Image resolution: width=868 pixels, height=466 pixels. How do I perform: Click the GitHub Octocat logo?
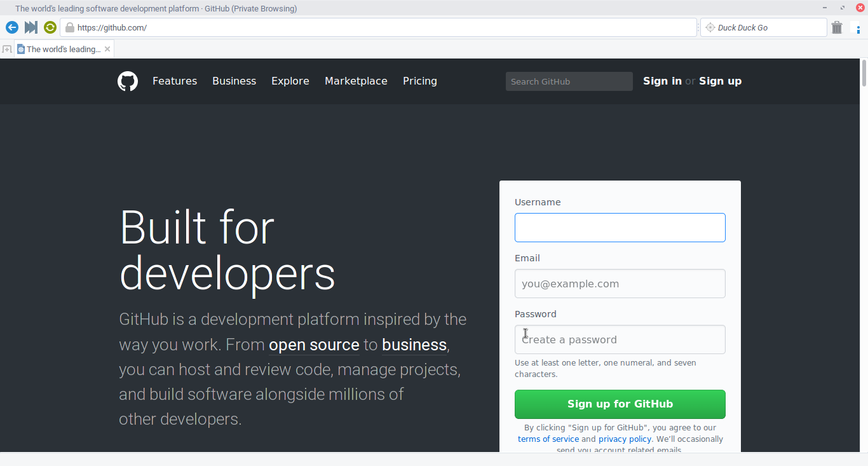(x=127, y=81)
